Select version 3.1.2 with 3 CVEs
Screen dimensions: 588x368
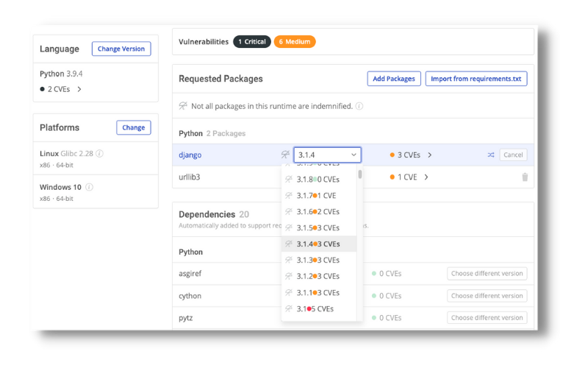point(319,277)
